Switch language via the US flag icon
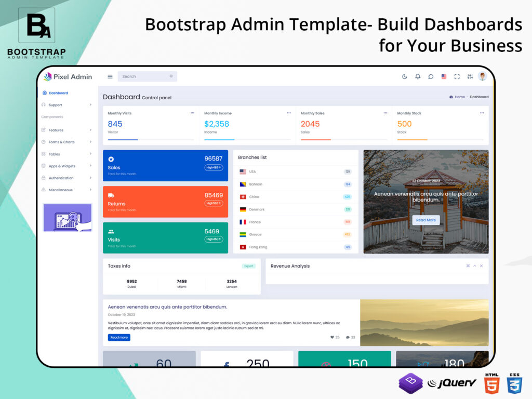Screen dimensions: 532x399 pyautogui.click(x=444, y=76)
